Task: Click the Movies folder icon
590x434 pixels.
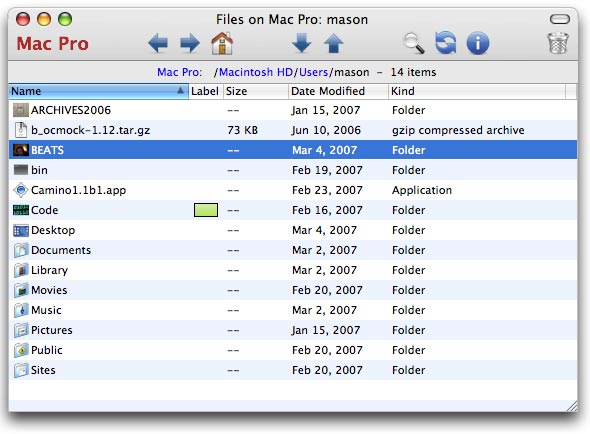Action: [x=21, y=290]
